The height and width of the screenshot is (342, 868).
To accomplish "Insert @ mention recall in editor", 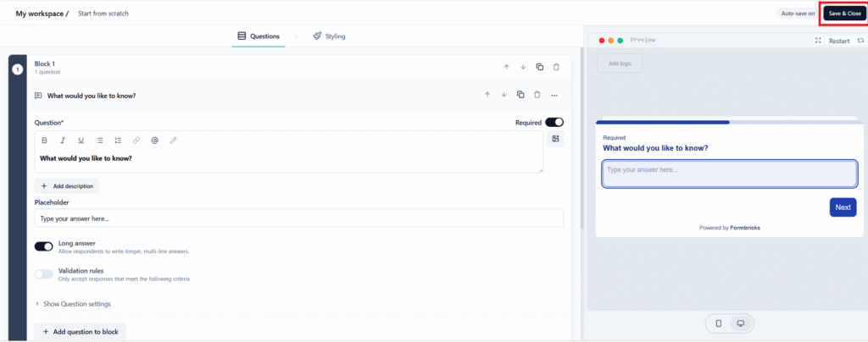I will [x=154, y=141].
